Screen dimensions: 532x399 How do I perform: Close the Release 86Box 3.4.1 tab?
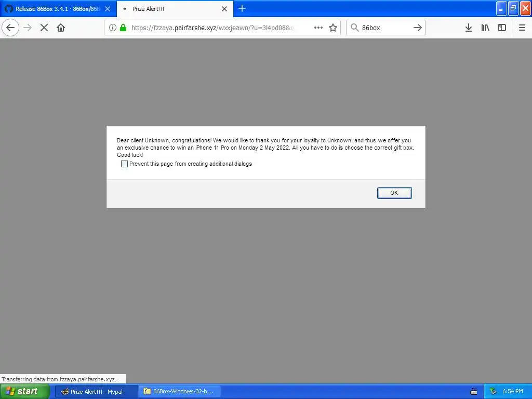click(x=108, y=9)
